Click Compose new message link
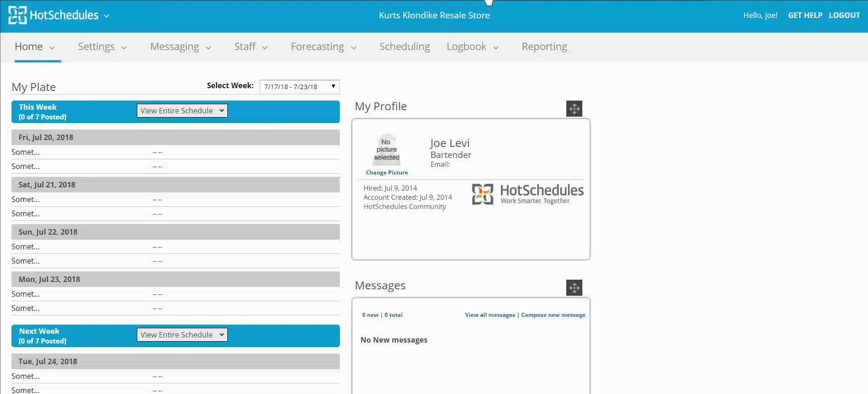 pos(553,315)
